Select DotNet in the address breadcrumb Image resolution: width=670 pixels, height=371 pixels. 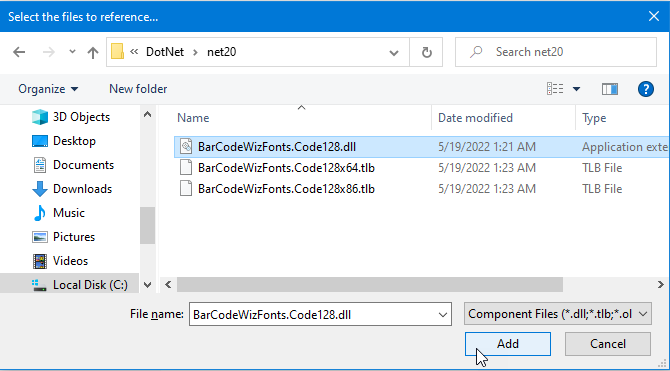click(165, 52)
